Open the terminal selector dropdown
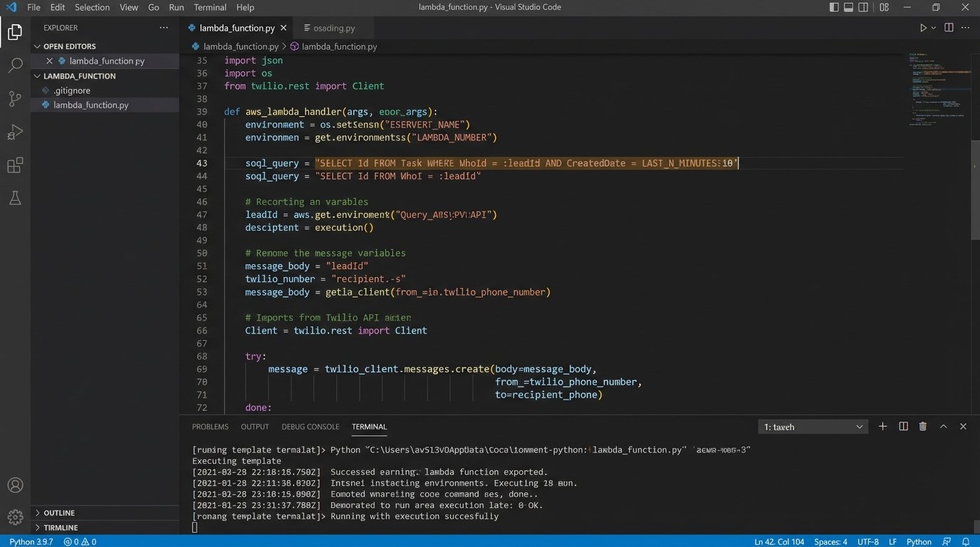Image resolution: width=980 pixels, height=547 pixels. 813,427
